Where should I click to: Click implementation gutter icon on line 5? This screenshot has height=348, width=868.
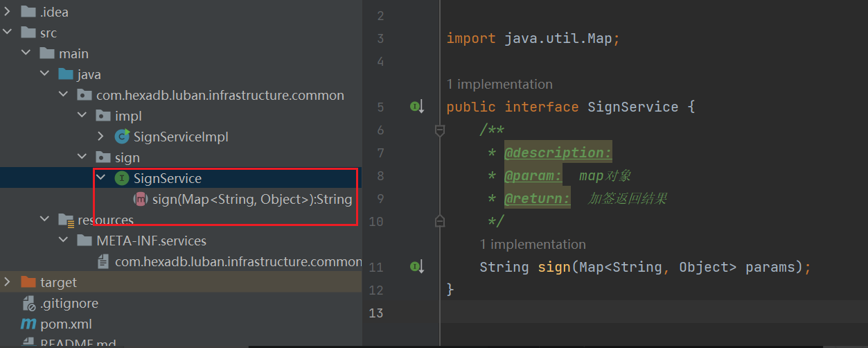[416, 107]
